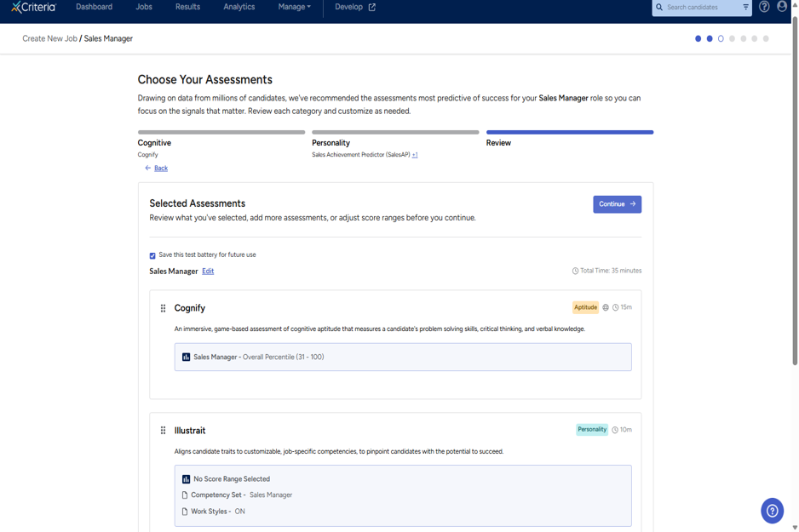799x532 pixels.
Task: Click the blue Review progress bar
Action: pyautogui.click(x=570, y=133)
